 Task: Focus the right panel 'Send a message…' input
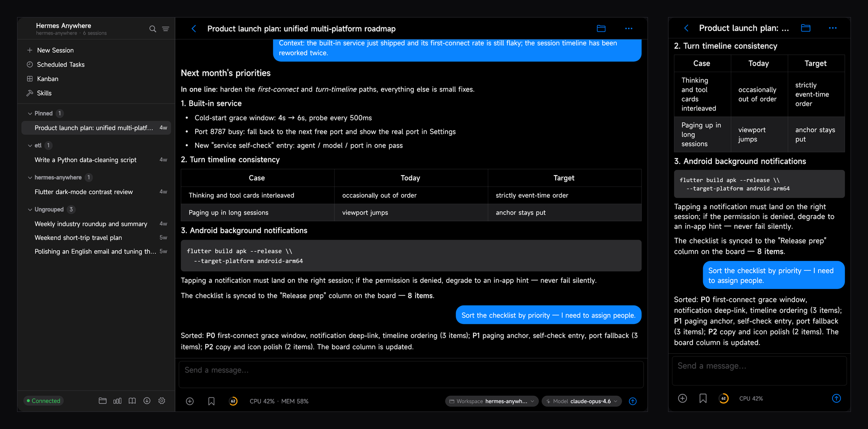click(759, 370)
